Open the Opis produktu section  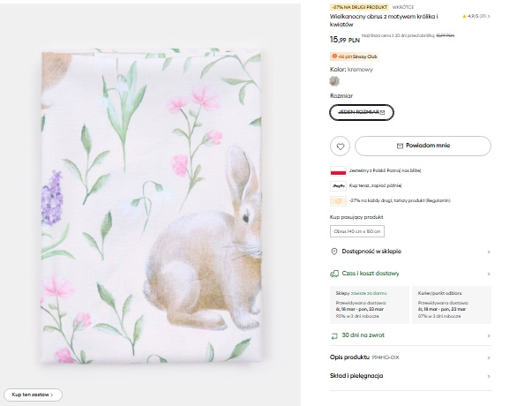click(x=410, y=358)
